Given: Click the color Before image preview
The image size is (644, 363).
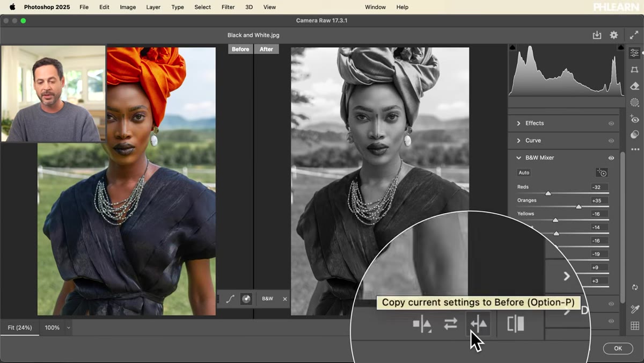Looking at the screenshot, I should point(127,181).
